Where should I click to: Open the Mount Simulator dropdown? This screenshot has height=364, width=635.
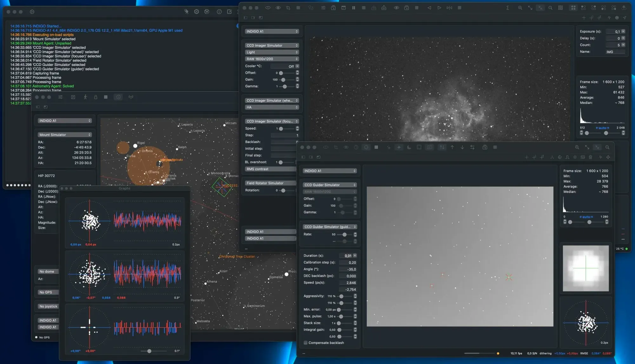65,135
